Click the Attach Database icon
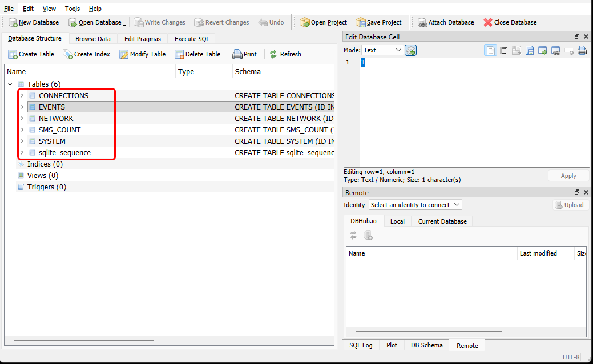The height and width of the screenshot is (364, 593). tap(422, 22)
